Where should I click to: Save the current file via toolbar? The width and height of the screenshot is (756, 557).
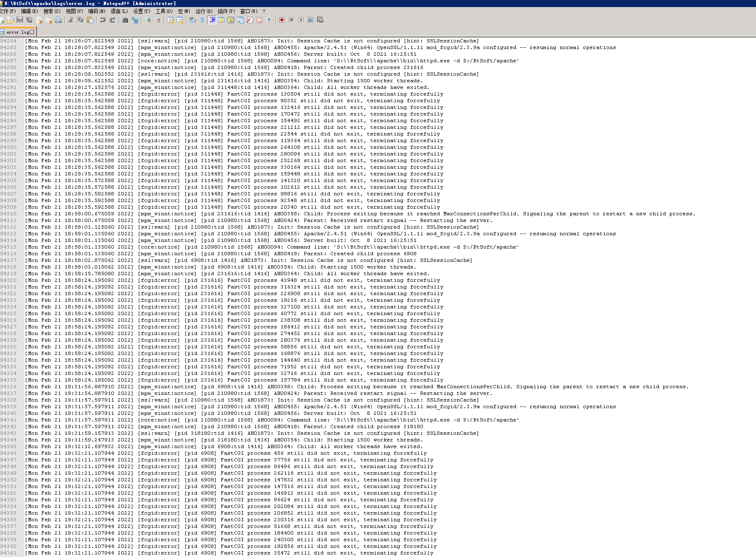[x=20, y=20]
